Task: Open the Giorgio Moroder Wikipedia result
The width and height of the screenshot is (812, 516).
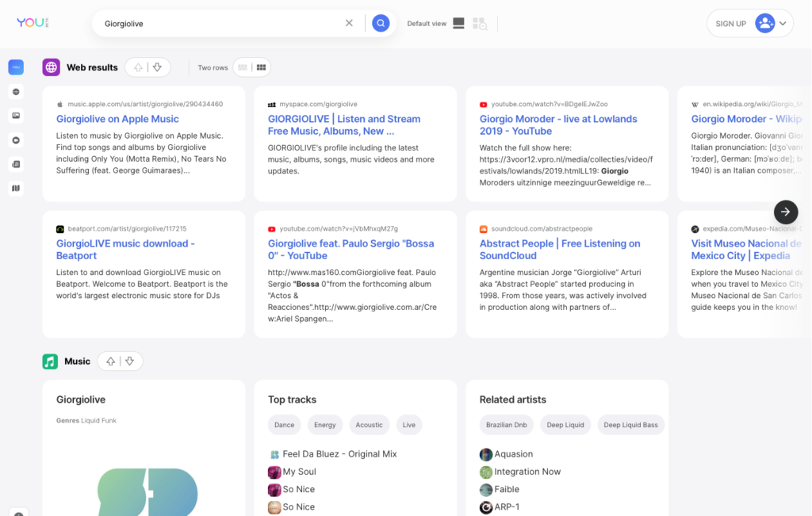Action: tap(746, 119)
